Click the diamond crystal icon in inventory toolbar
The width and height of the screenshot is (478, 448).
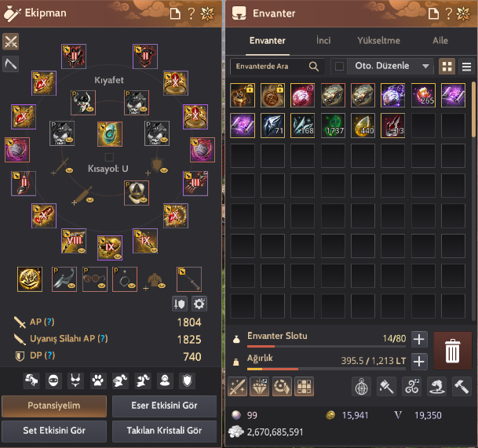[260, 387]
